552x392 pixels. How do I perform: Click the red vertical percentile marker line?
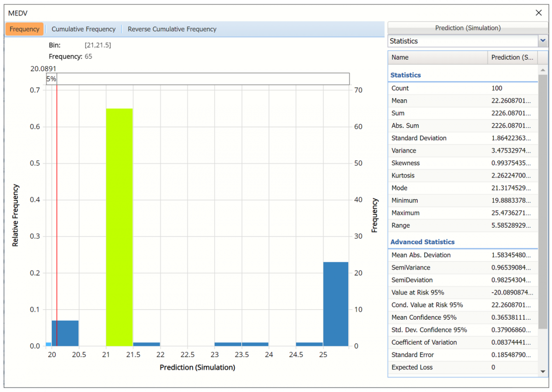pos(57,207)
